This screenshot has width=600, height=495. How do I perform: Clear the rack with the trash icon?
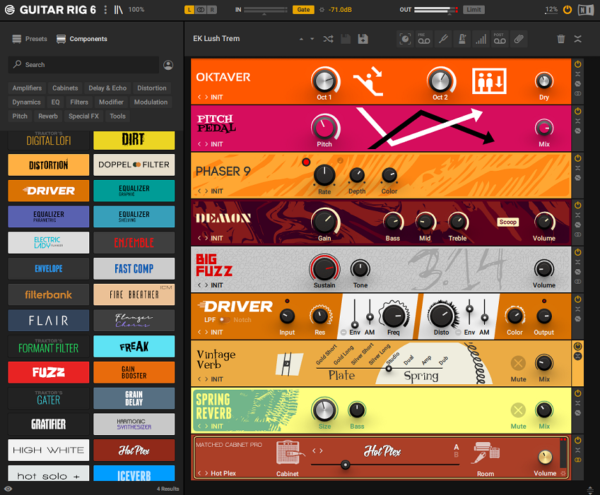coord(561,39)
